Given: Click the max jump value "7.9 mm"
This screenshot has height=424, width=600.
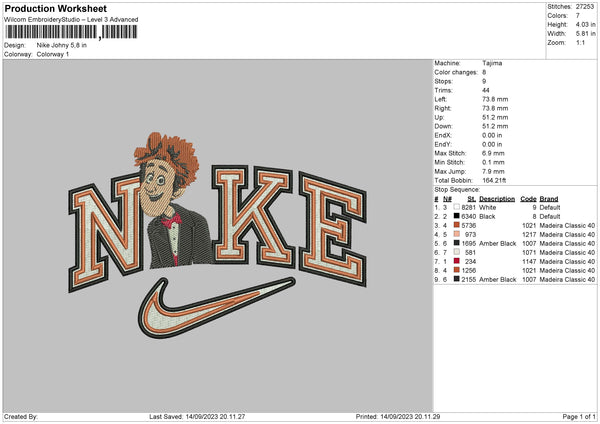Looking at the screenshot, I should [493, 171].
